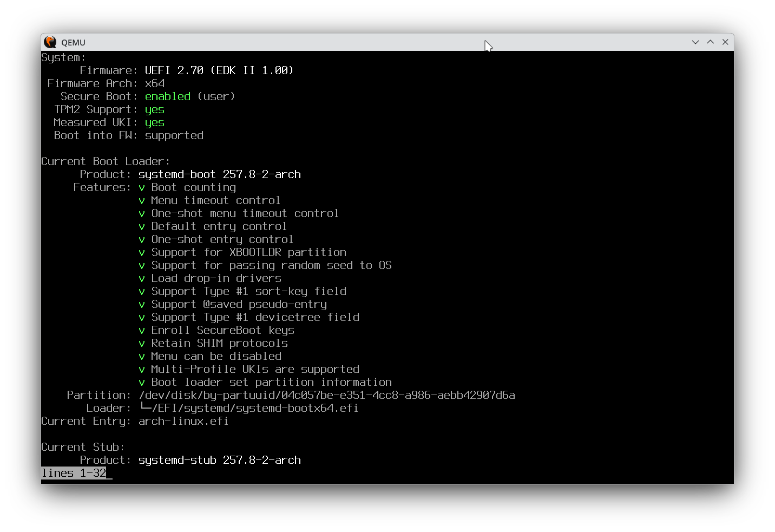Click the 'Features:' label
This screenshot has width=775, height=532.
point(102,187)
